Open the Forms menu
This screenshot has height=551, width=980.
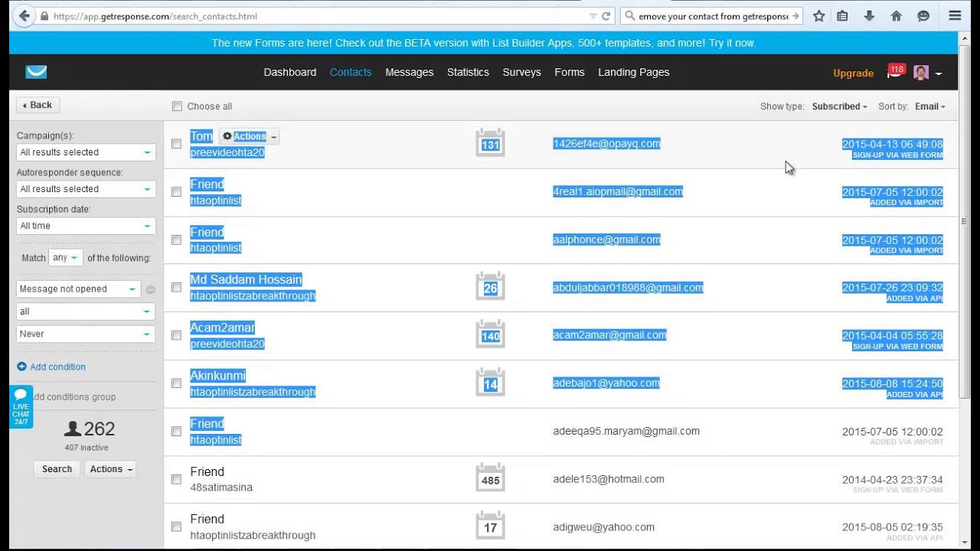click(570, 72)
